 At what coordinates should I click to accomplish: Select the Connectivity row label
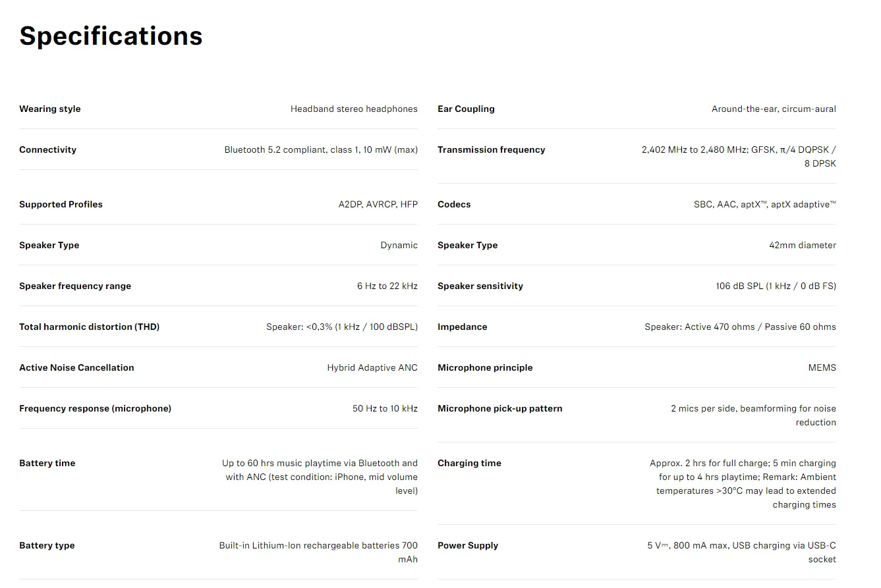[x=47, y=149]
